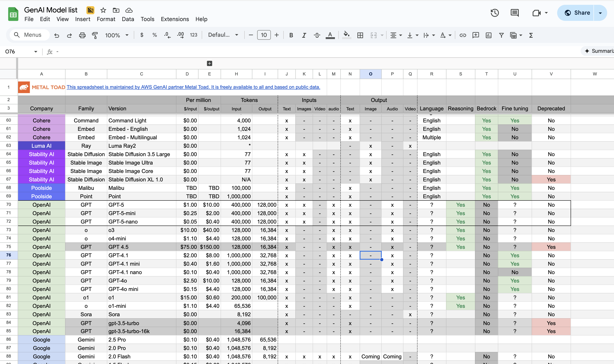Screen dimensions: 614x364
Task: Open the zoom 100% dropdown
Action: [x=117, y=35]
